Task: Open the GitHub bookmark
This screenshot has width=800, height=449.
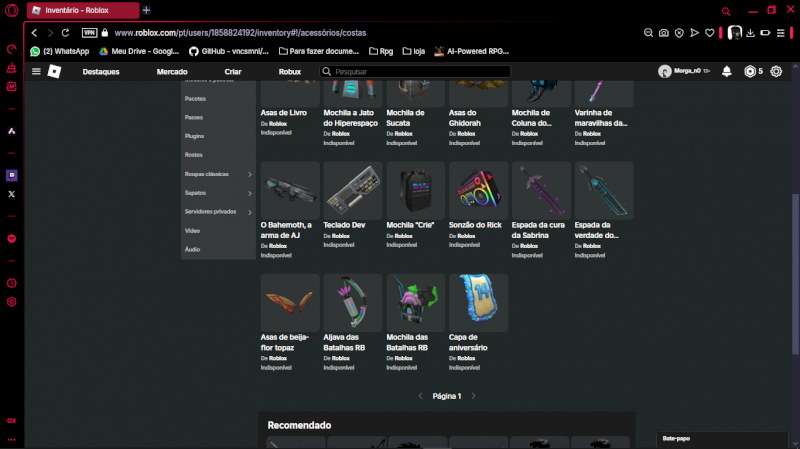Action: point(229,52)
